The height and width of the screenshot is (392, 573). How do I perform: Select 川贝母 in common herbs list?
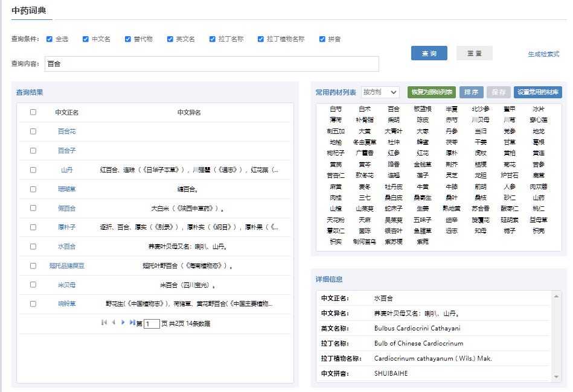pos(481,120)
